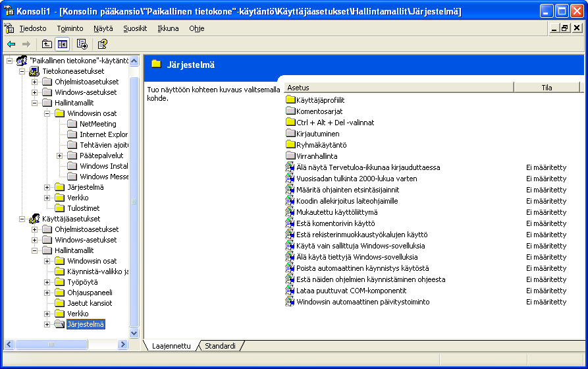The width and height of the screenshot is (588, 369).
Task: Collapse the Windowsin osat node under Tietokoneasetukset
Action: (47, 113)
